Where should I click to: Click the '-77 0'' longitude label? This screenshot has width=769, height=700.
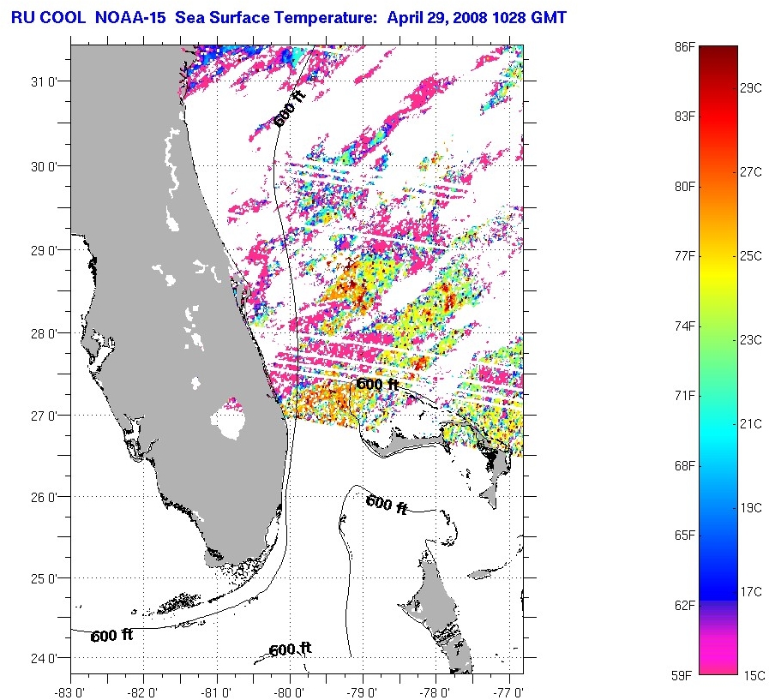508,692
